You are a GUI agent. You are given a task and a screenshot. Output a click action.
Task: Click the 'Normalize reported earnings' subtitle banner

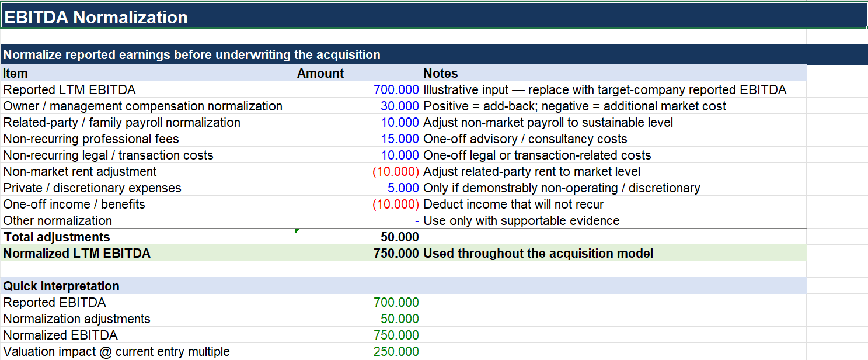point(434,54)
